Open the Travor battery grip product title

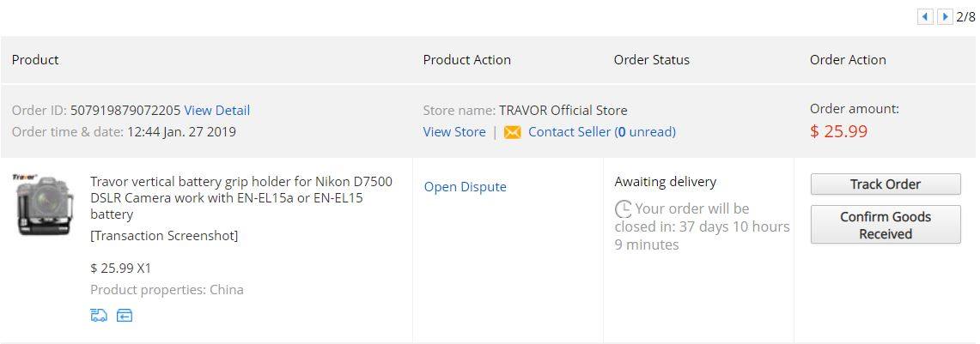(240, 197)
